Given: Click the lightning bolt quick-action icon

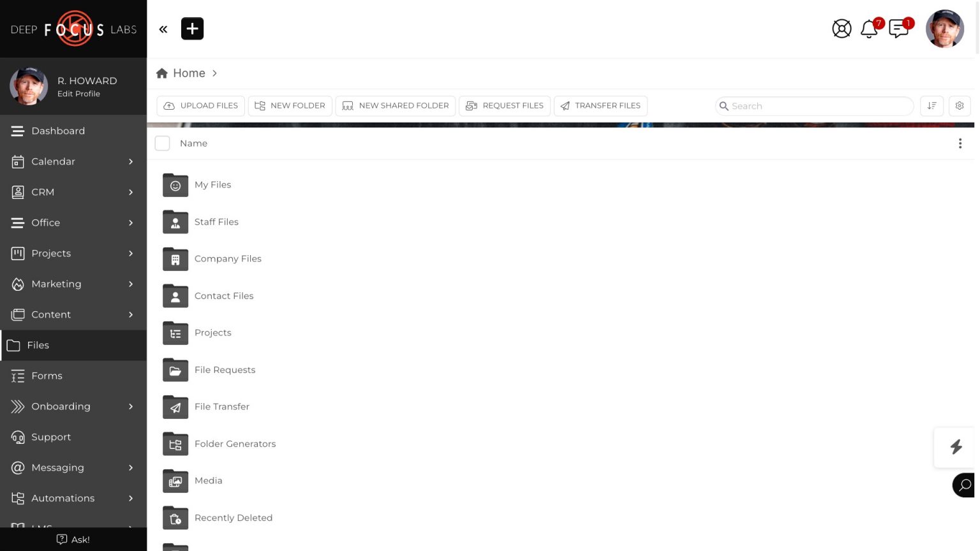Looking at the screenshot, I should point(956,447).
